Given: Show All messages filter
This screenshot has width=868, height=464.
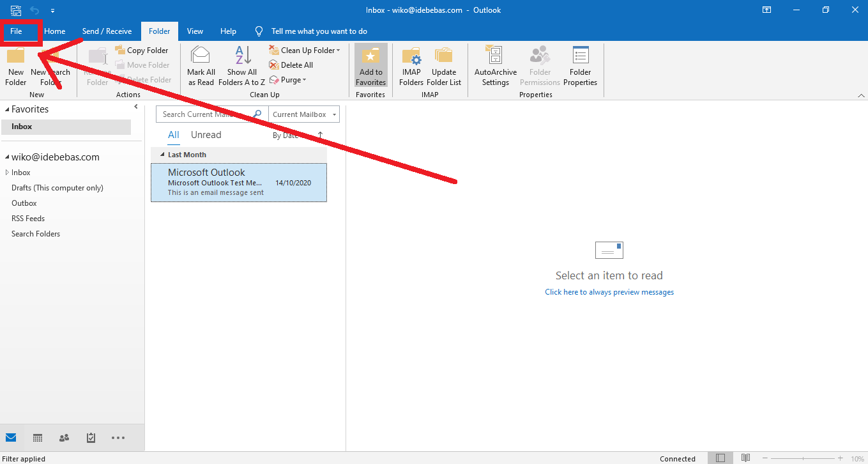Looking at the screenshot, I should pos(174,135).
